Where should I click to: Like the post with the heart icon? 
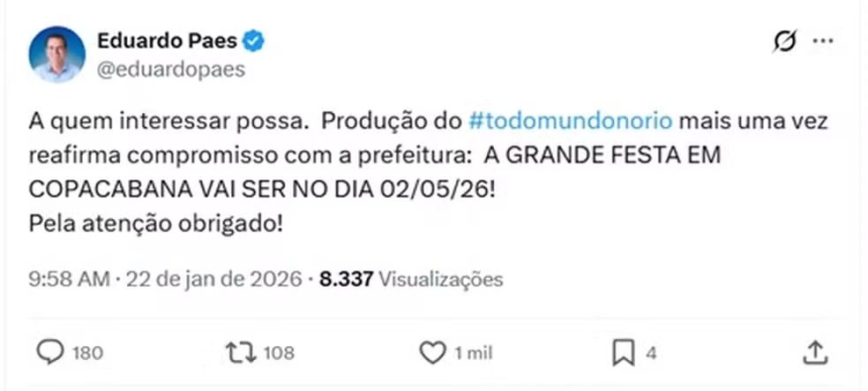[432, 353]
